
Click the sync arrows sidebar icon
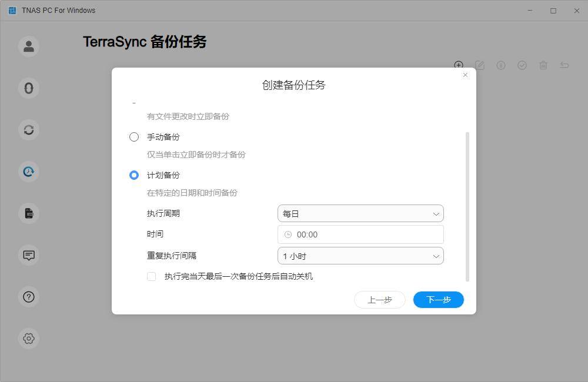29,130
